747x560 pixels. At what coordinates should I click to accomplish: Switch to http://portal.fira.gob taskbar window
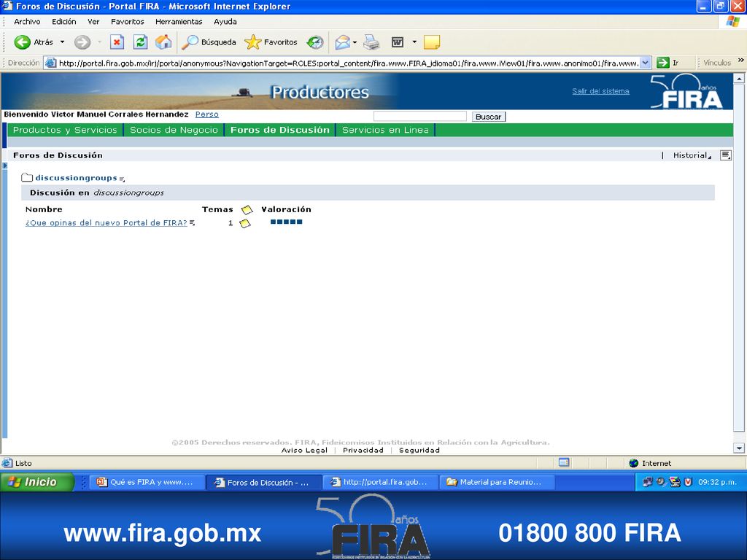379,482
